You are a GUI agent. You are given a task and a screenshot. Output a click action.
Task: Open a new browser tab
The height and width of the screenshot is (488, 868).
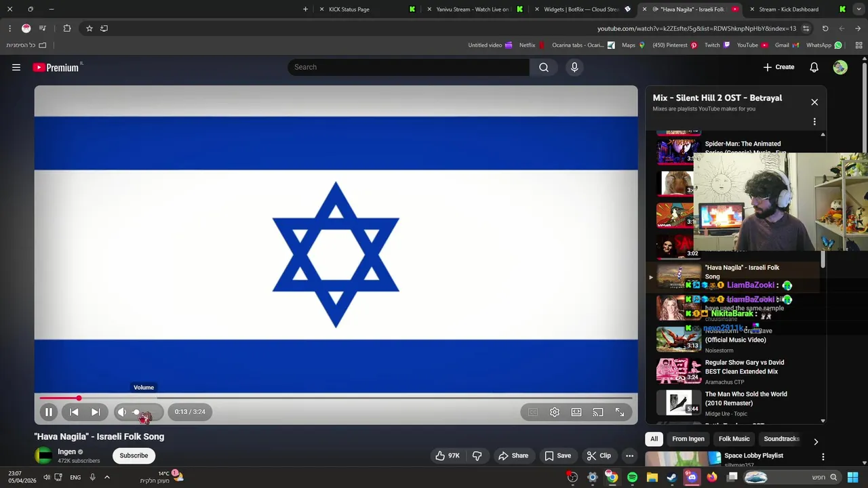(305, 9)
